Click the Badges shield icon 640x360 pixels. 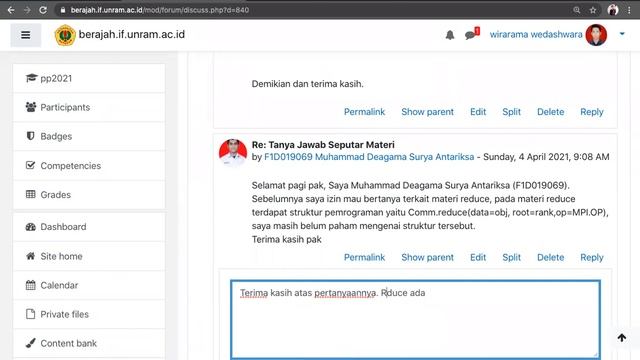30,136
